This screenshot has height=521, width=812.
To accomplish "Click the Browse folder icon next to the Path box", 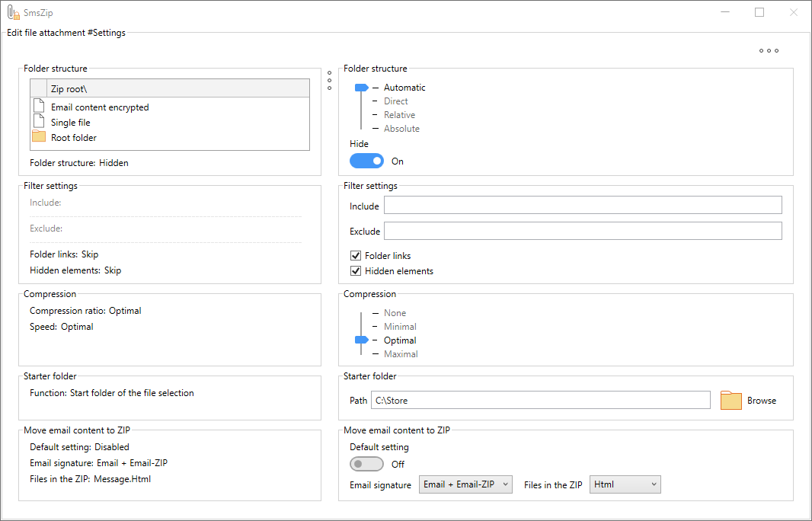I will point(730,399).
